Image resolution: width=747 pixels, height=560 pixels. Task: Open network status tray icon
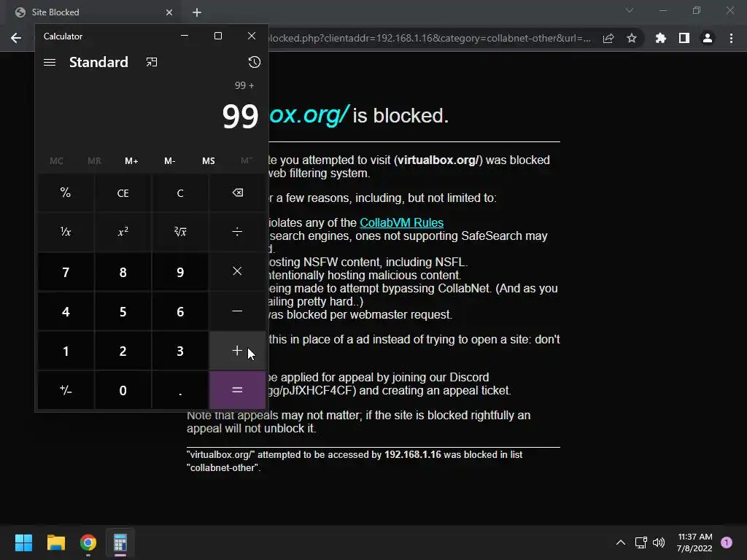(640, 542)
